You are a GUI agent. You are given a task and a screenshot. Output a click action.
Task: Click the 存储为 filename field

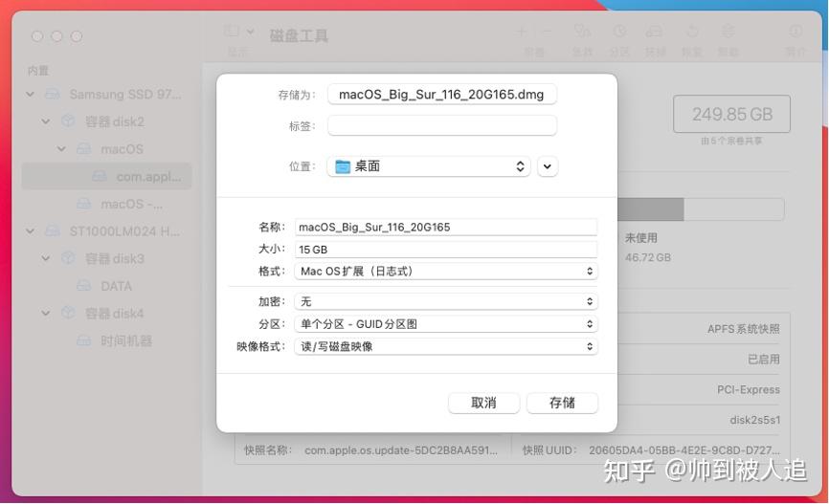click(x=442, y=95)
